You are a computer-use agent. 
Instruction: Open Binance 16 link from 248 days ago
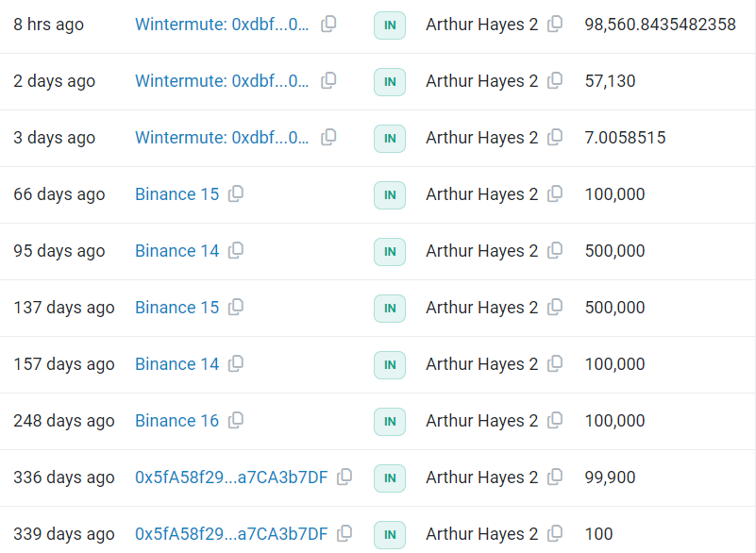tap(176, 421)
